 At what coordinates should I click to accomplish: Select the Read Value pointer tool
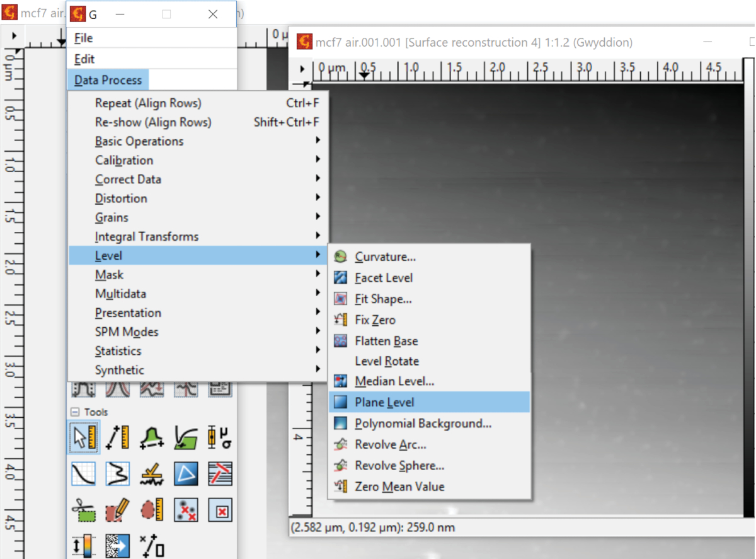click(83, 437)
